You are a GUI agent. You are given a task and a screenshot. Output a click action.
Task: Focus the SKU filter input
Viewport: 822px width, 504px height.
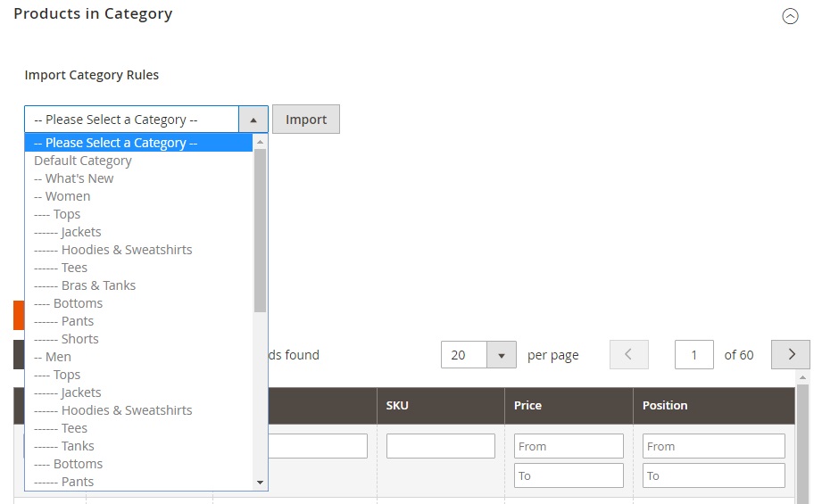441,446
